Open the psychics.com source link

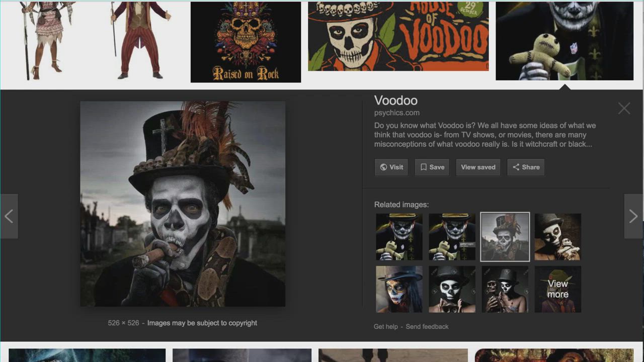396,113
